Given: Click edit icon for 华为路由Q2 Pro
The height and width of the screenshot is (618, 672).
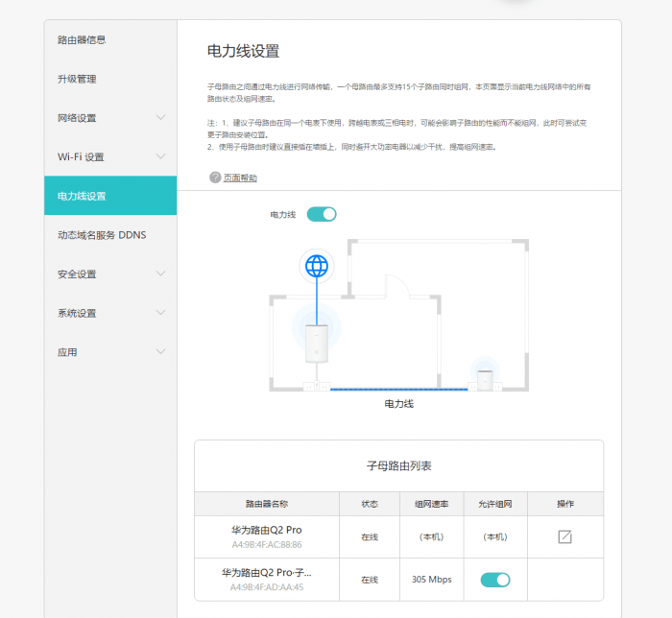Looking at the screenshot, I should (x=564, y=536).
